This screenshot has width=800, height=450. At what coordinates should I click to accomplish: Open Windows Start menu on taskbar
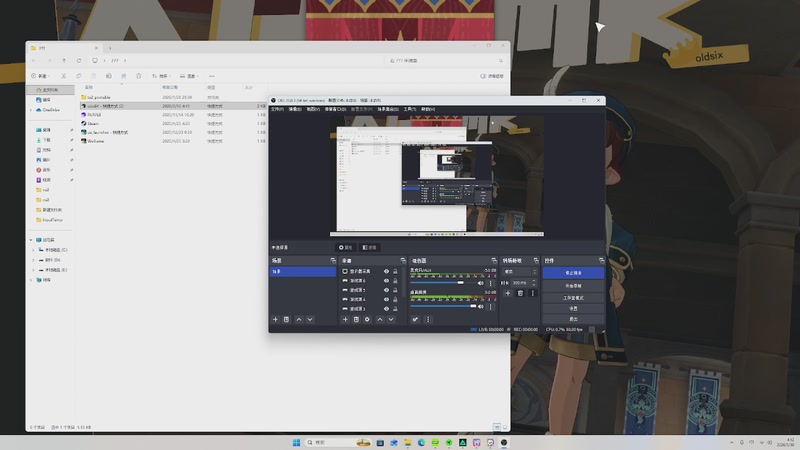point(296,442)
